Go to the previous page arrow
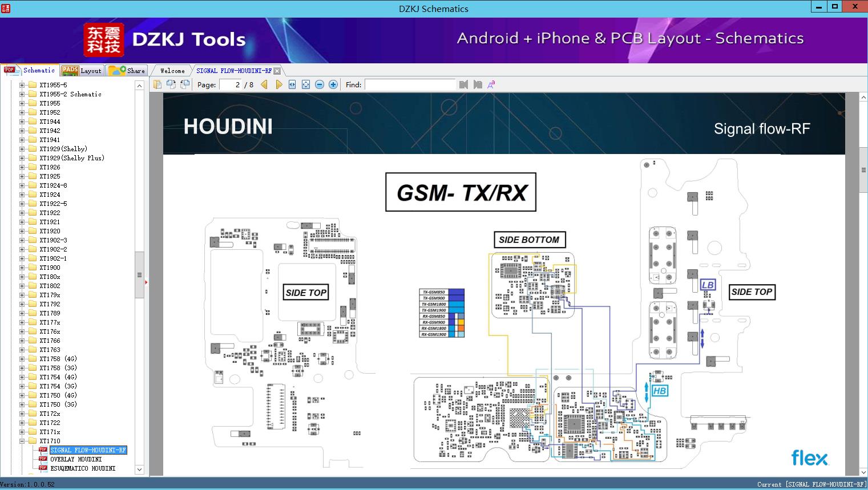This screenshot has width=868, height=490. pyautogui.click(x=264, y=84)
